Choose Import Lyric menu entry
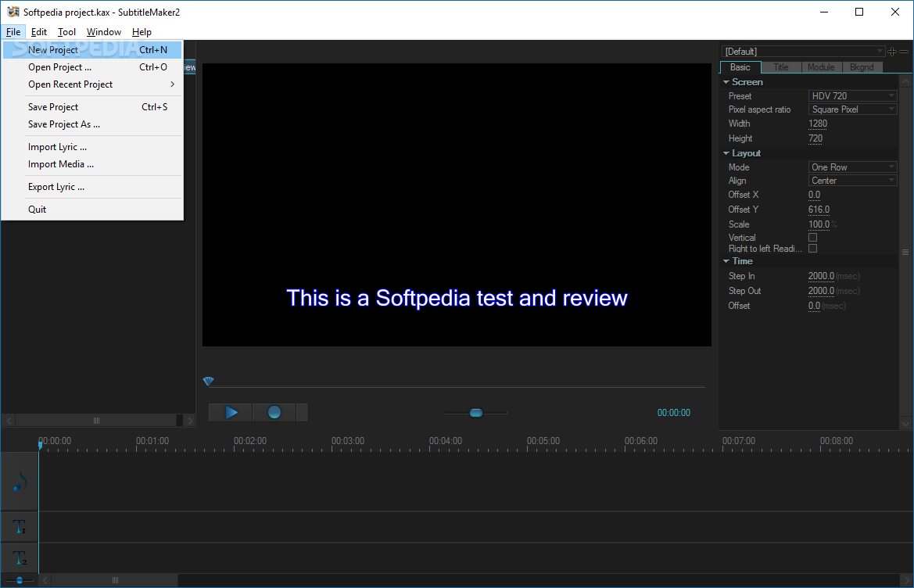The width and height of the screenshot is (914, 588). click(93, 147)
